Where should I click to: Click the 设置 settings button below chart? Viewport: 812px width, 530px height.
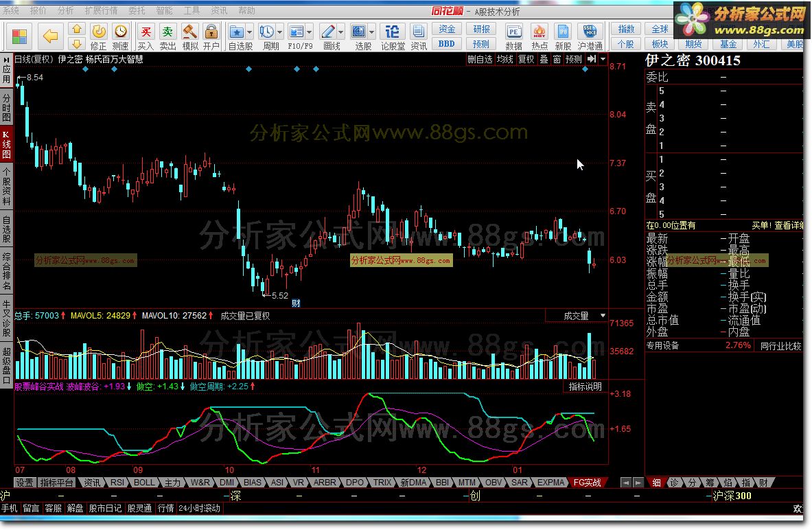(x=24, y=483)
